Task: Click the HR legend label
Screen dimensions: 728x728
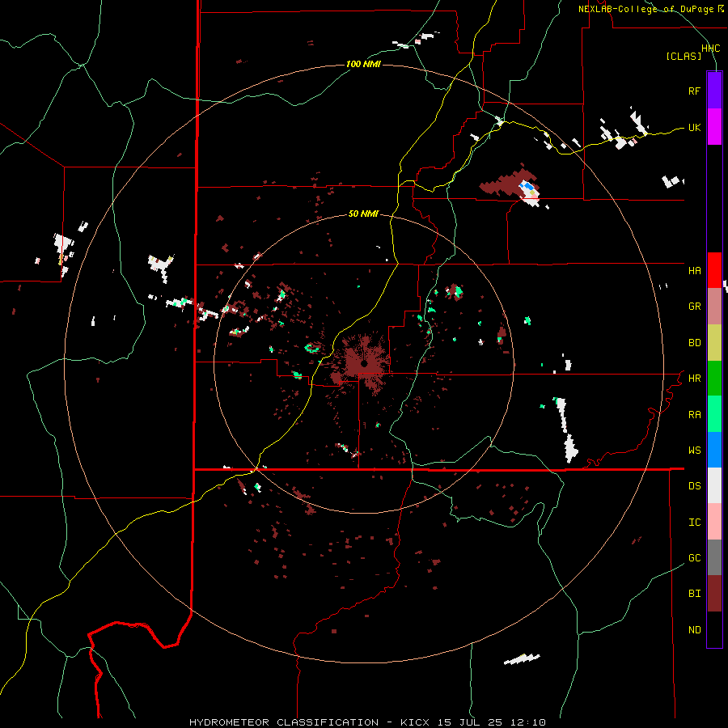Action: point(694,379)
